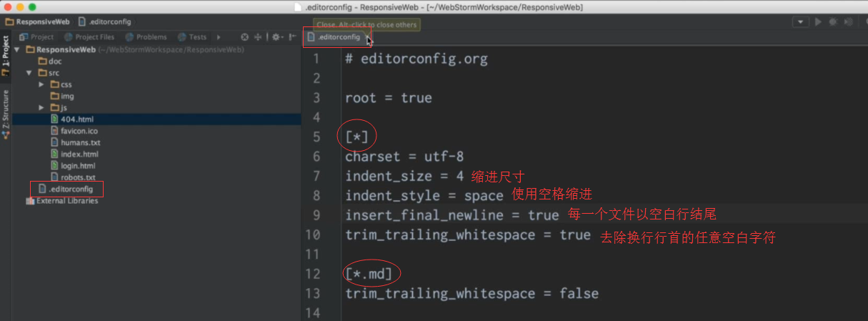Select 404.html in project tree

pos(72,119)
